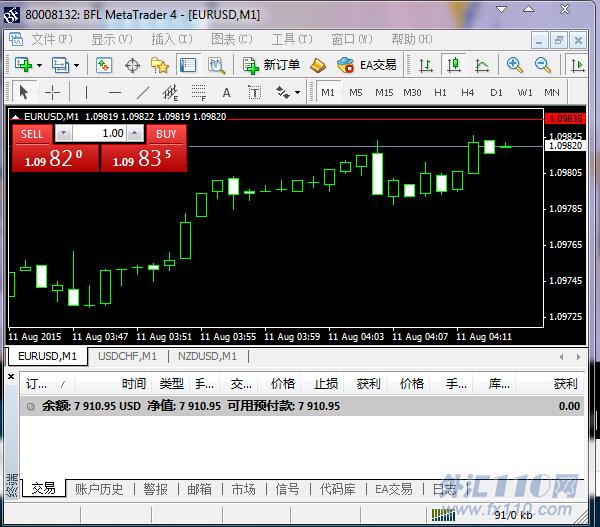Image resolution: width=600 pixels, height=527 pixels.
Task: Toggle the EA交易 auto trading button
Action: click(367, 65)
